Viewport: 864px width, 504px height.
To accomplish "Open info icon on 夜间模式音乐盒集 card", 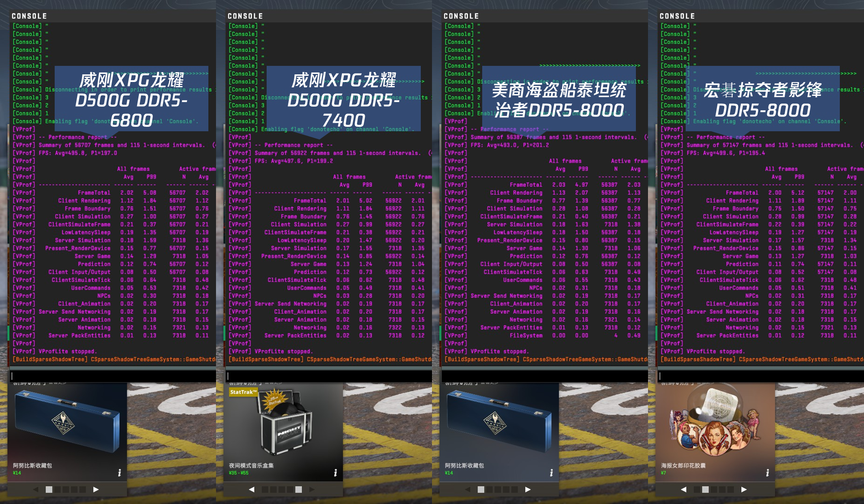I will pos(335,473).
